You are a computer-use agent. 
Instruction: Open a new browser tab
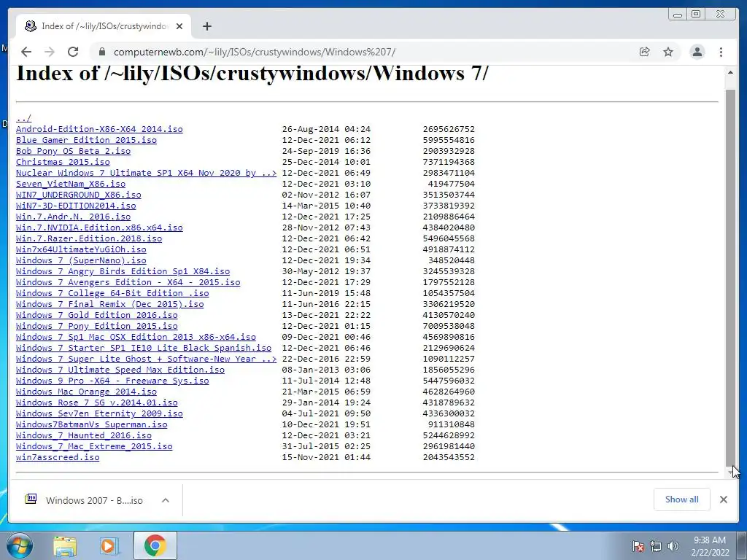tap(206, 26)
